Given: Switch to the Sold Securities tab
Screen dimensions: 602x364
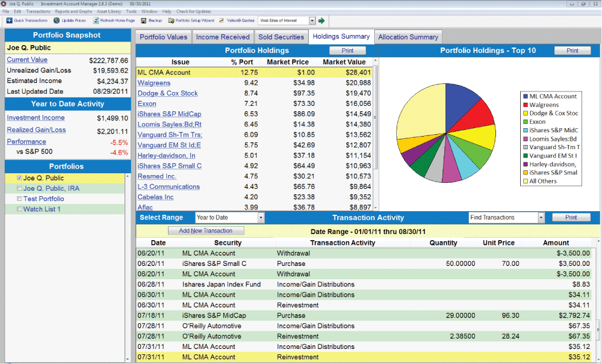Looking at the screenshot, I should click(281, 37).
